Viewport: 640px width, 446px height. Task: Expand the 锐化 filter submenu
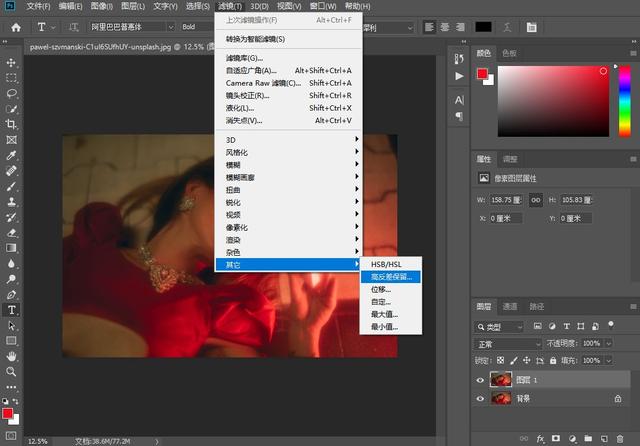point(288,202)
